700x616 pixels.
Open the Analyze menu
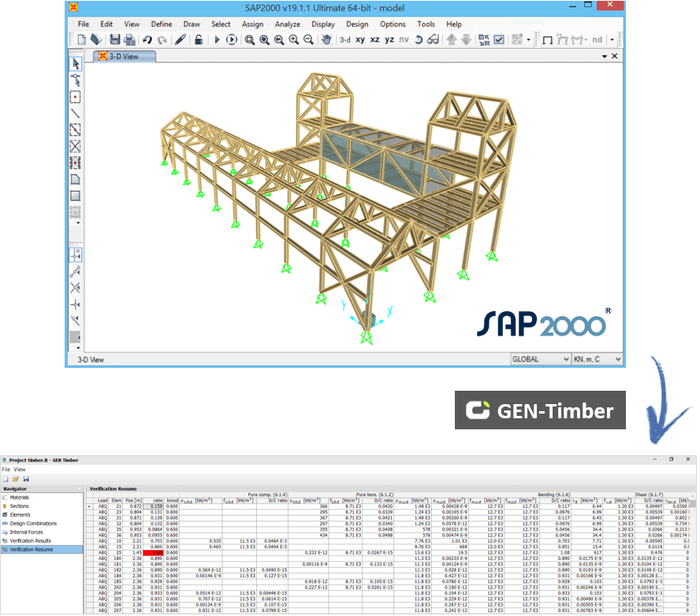[288, 24]
